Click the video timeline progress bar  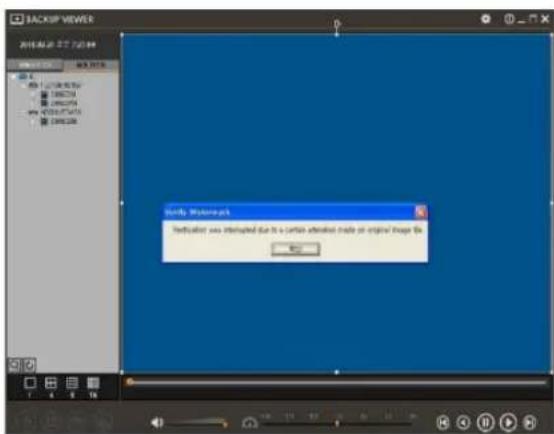pos(337,382)
